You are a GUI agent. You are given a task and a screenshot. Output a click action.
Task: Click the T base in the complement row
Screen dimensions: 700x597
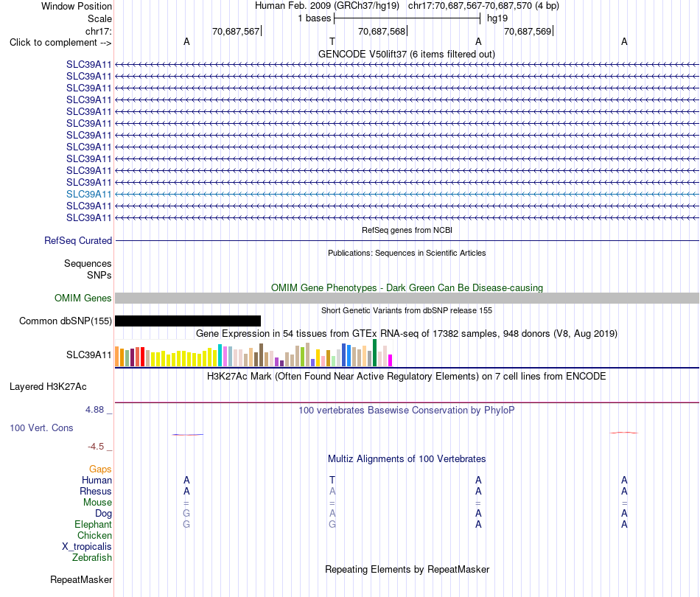pyautogui.click(x=332, y=41)
